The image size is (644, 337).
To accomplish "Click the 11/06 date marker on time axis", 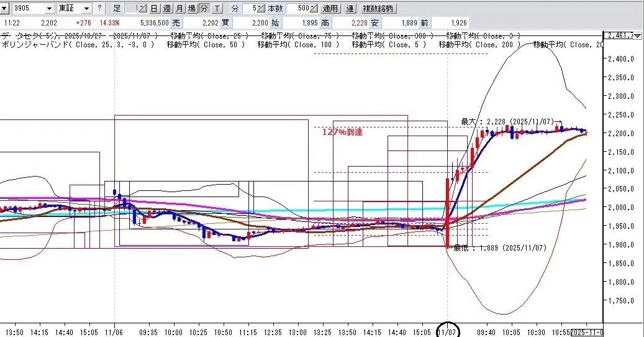I will pyautogui.click(x=114, y=332).
